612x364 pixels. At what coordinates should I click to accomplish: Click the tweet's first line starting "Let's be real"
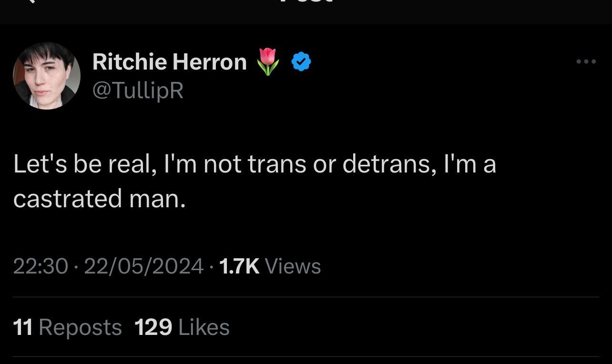(255, 164)
